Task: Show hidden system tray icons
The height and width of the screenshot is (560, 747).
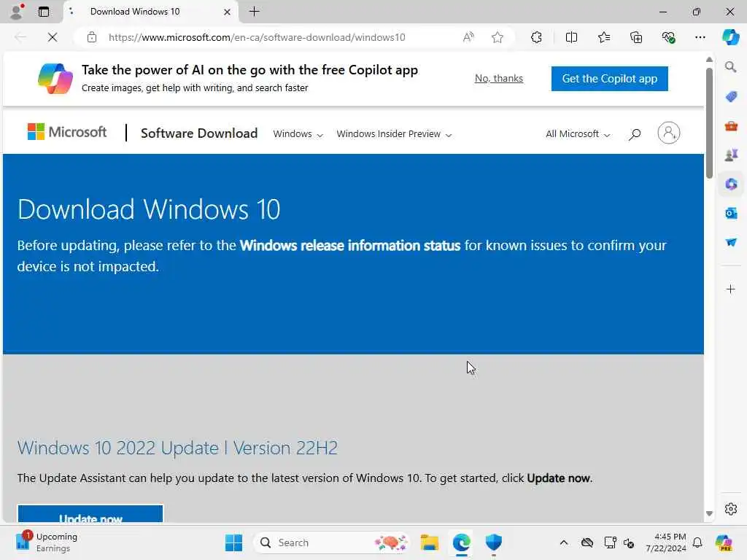Action: click(564, 542)
